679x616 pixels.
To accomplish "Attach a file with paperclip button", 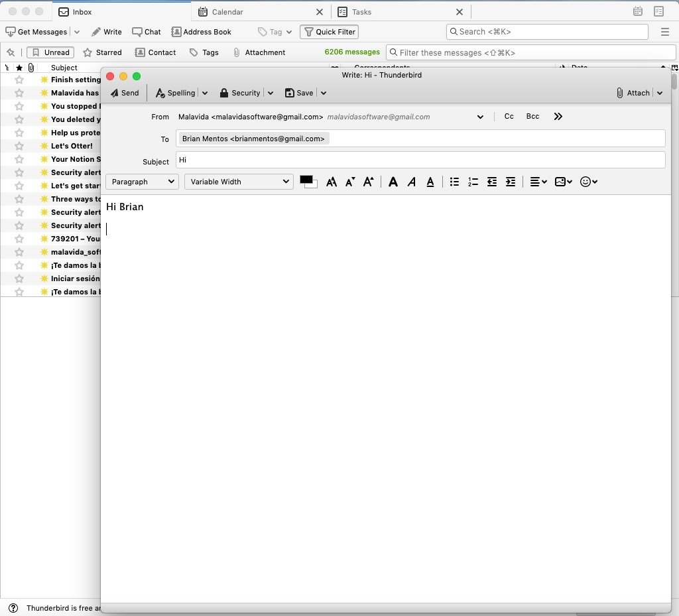I will (x=633, y=93).
